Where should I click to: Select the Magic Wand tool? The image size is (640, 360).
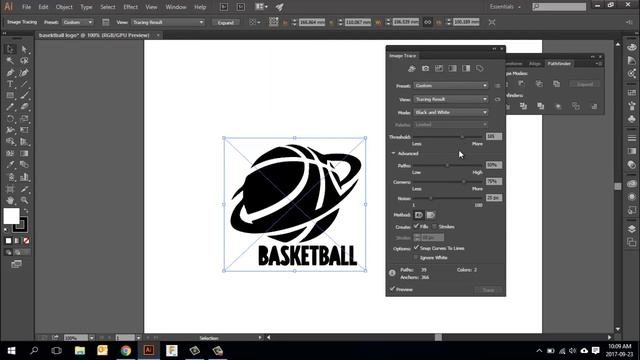point(10,61)
